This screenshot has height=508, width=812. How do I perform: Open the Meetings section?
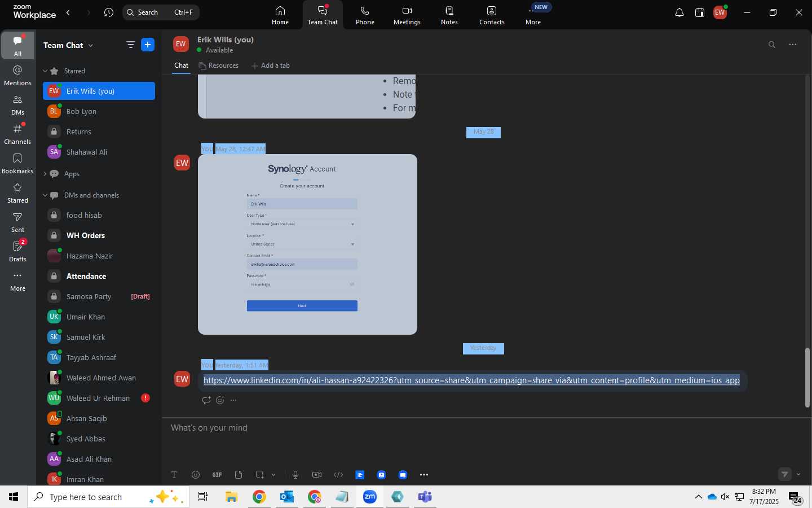[x=407, y=15]
